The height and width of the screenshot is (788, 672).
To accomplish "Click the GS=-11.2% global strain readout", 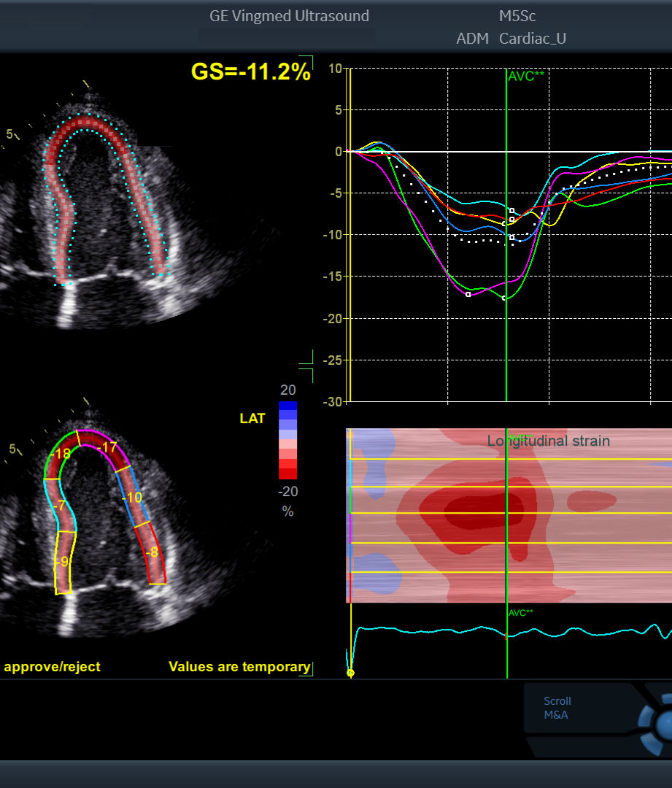I will pos(251,72).
